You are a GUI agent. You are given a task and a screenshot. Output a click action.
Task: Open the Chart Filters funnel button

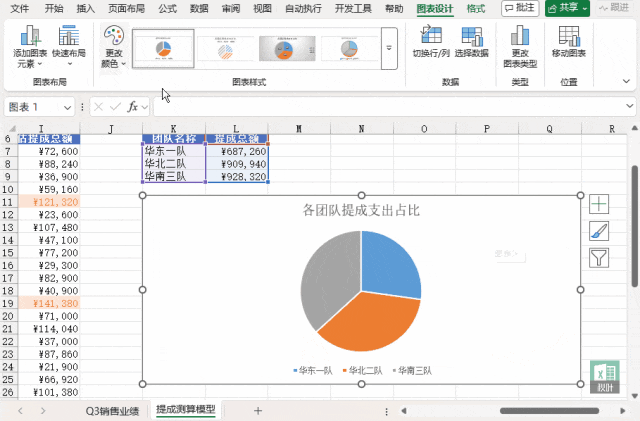(599, 258)
